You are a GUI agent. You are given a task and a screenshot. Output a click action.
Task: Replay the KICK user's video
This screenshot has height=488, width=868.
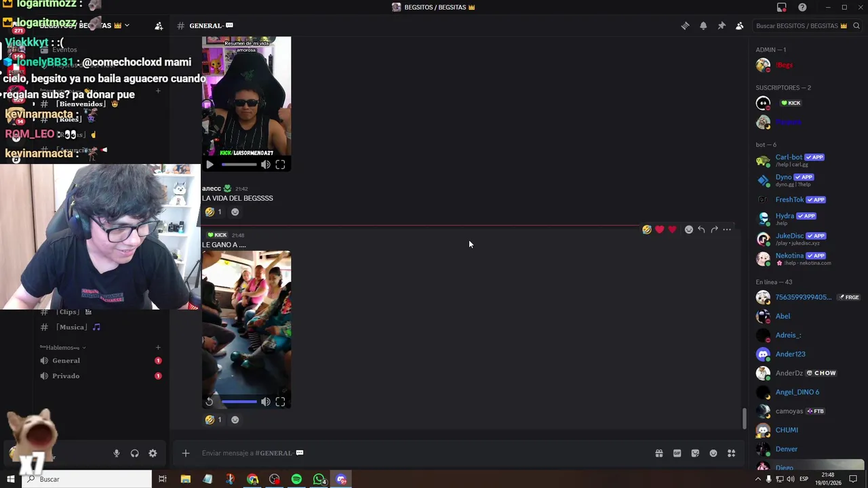[210, 402]
